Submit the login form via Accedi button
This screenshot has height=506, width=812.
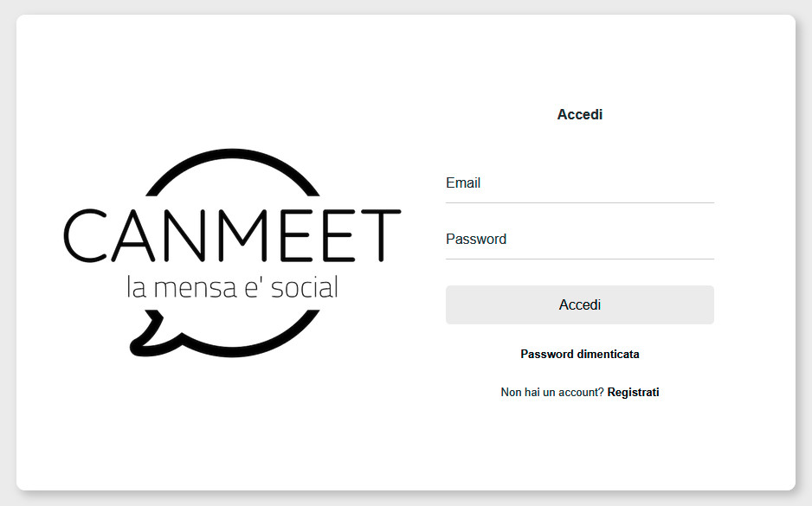click(579, 304)
